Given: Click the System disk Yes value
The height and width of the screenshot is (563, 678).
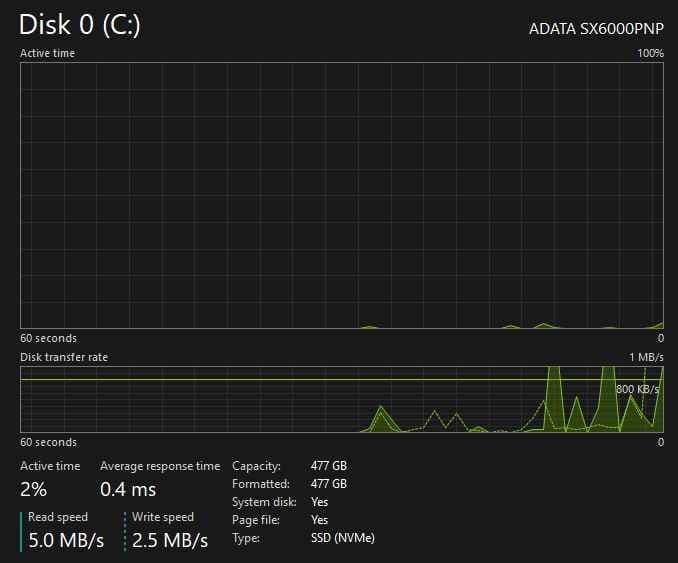Looking at the screenshot, I should click(x=320, y=502).
